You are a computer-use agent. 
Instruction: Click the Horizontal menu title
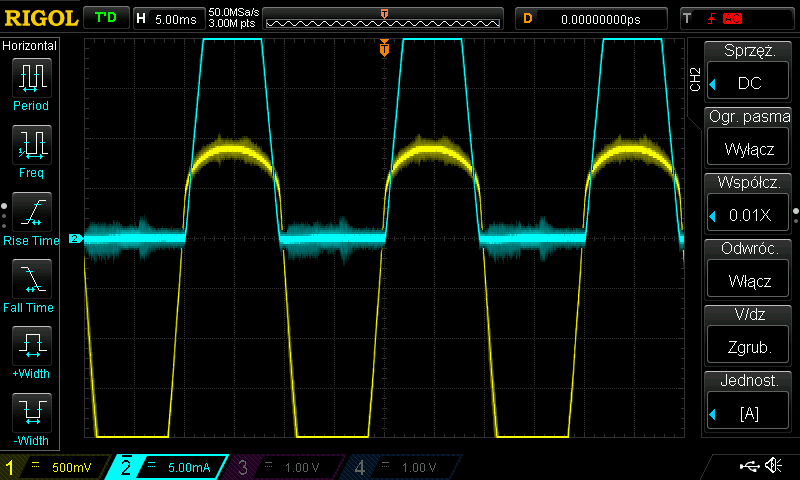pos(30,45)
